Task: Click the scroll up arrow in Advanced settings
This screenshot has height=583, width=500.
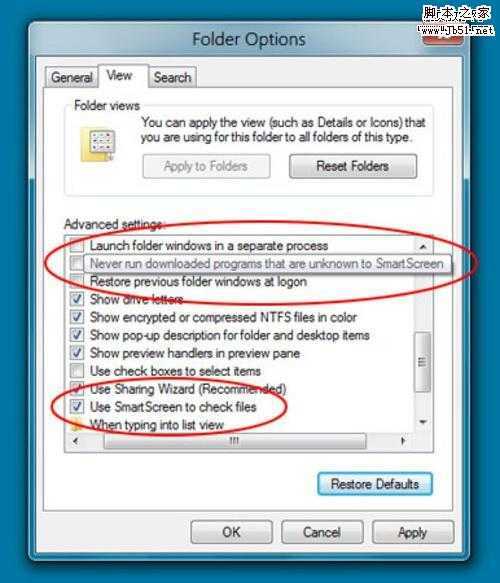Action: pos(423,246)
